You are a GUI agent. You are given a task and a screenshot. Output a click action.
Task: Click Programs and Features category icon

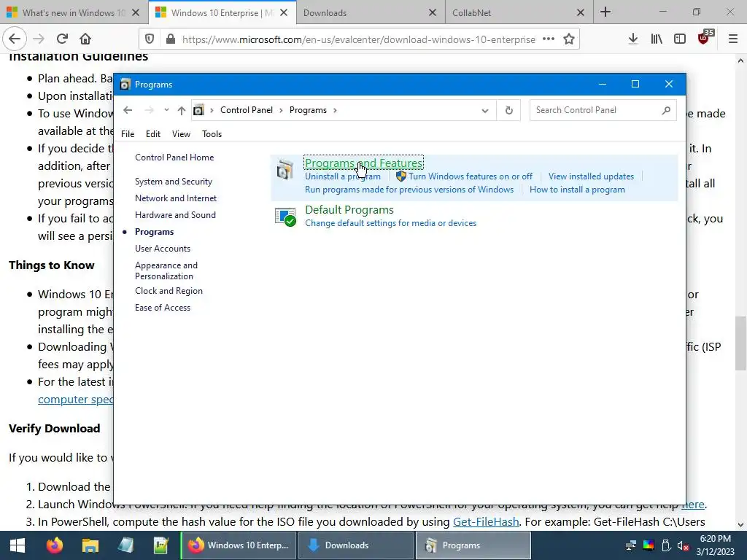click(x=285, y=169)
